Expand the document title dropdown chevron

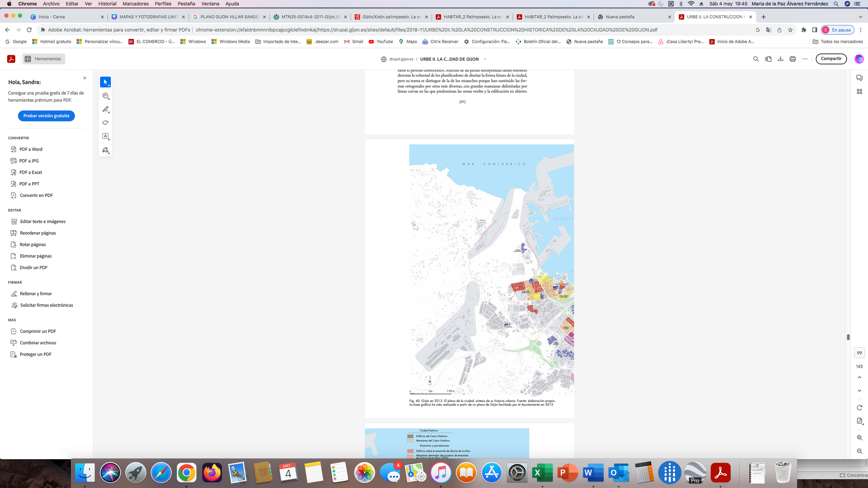(x=485, y=59)
